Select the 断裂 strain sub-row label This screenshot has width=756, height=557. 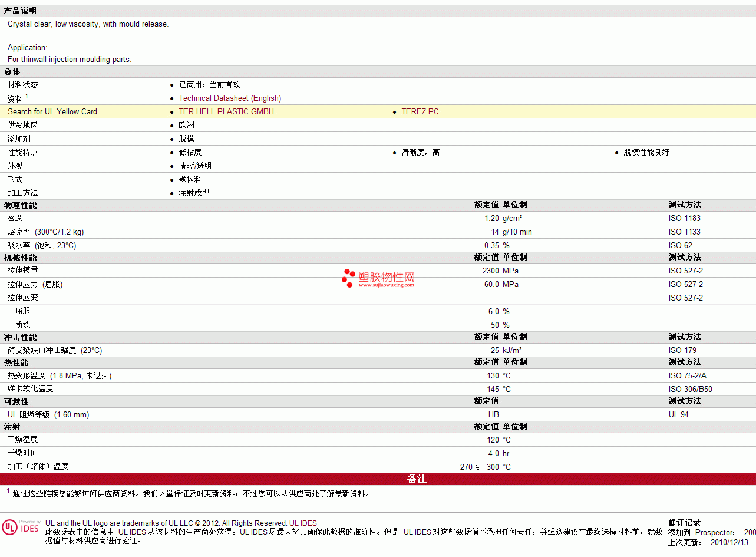point(22,325)
